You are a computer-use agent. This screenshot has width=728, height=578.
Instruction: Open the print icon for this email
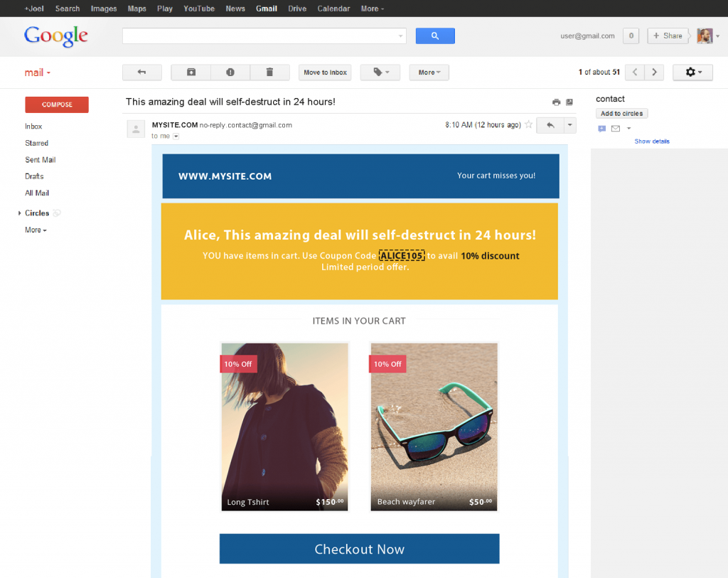tap(557, 102)
